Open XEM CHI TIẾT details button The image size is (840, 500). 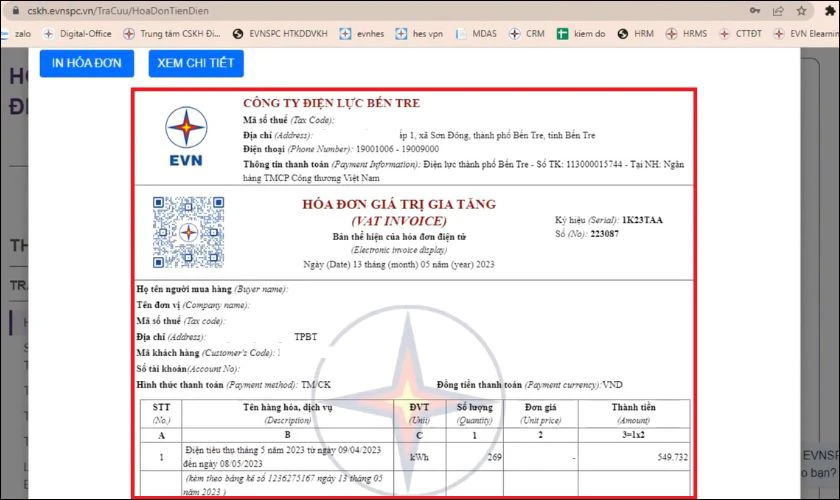pos(196,63)
